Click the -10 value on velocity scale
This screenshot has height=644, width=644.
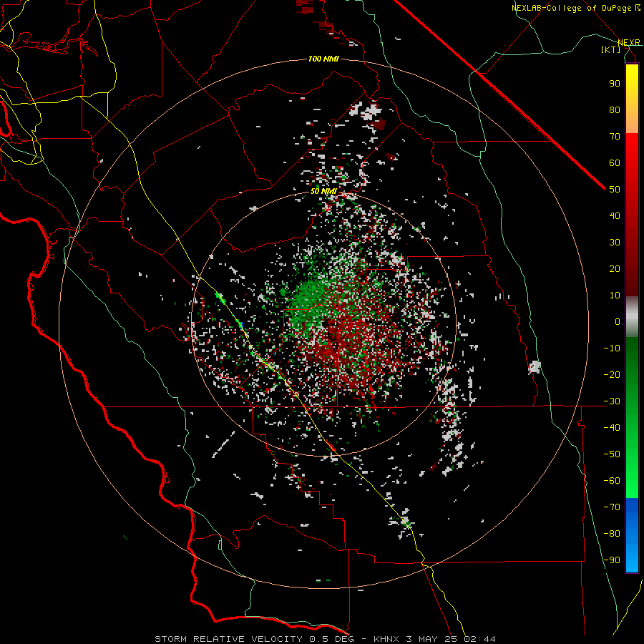tap(612, 348)
